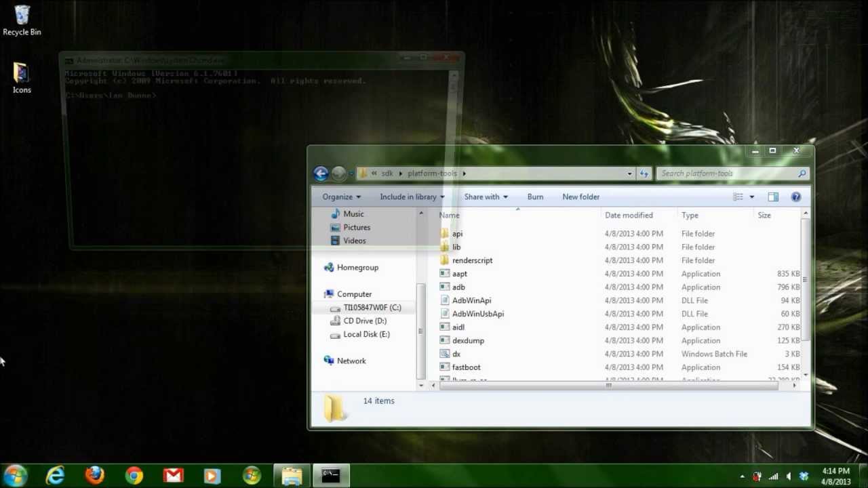Screen dimensions: 868x488
Task: Sort files by Date modified column
Action: (x=629, y=215)
